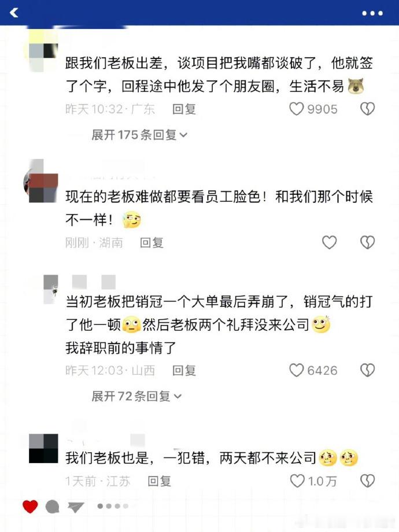Expand 72 replies
This screenshot has height=532, width=399.
(x=136, y=396)
